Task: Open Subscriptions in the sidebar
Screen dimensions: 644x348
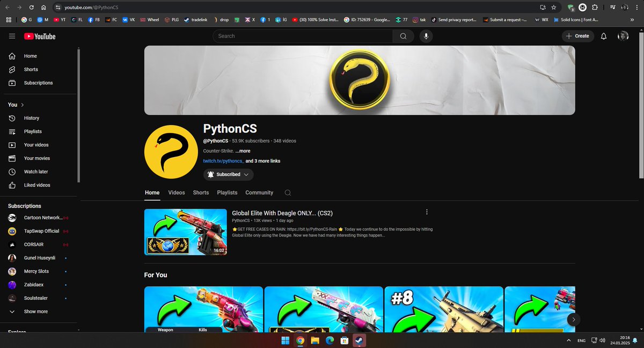Action: coord(39,83)
